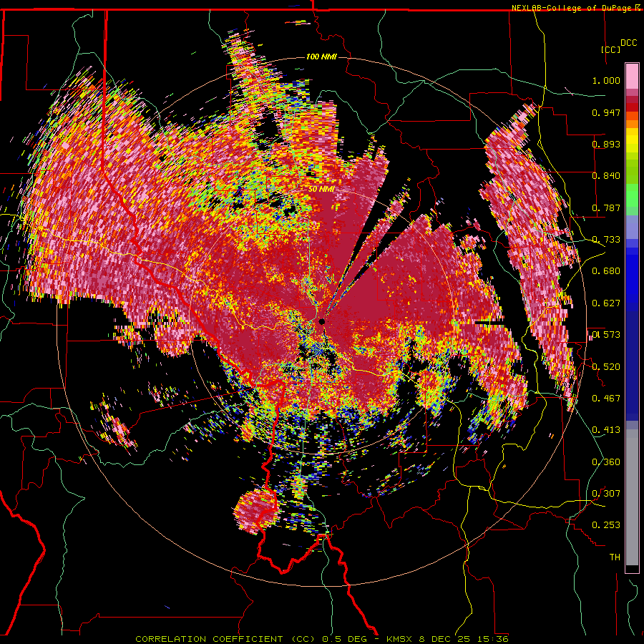The width and height of the screenshot is (644, 644).
Task: Pick the yellow color bar segment
Action: tap(632, 143)
